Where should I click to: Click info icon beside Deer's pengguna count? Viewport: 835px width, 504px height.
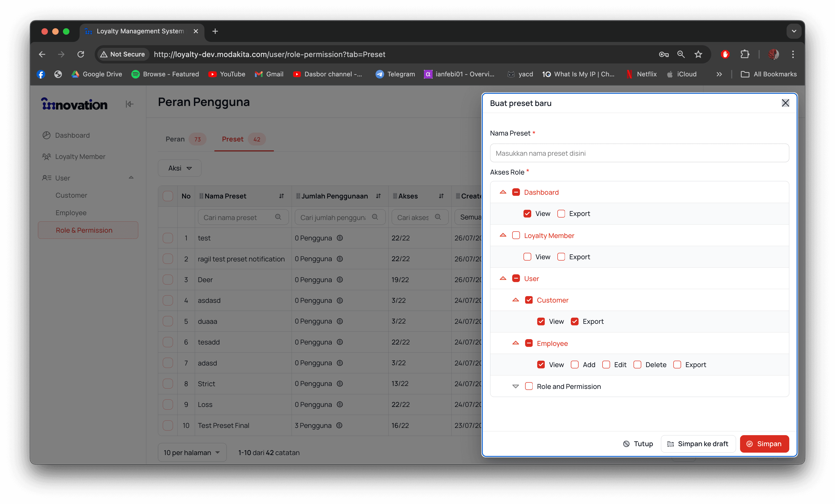coord(340,280)
